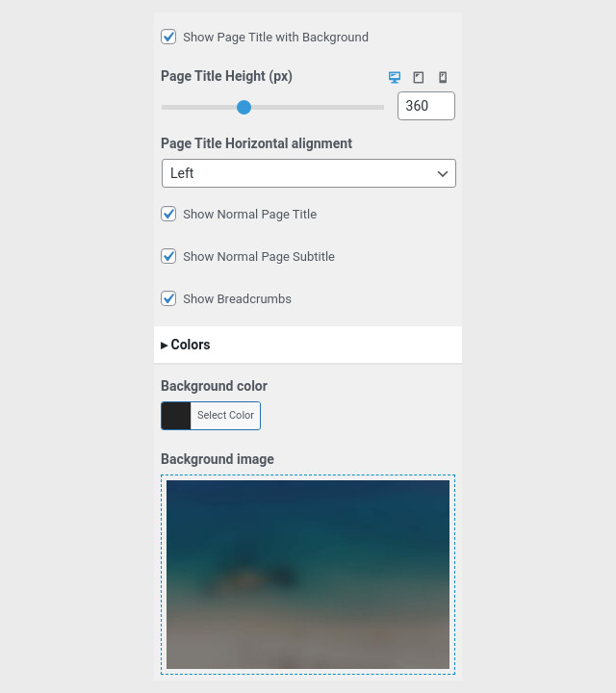Click the Show Breadcrumbs label text
Image resolution: width=616 pixels, height=693 pixels.
click(x=237, y=299)
